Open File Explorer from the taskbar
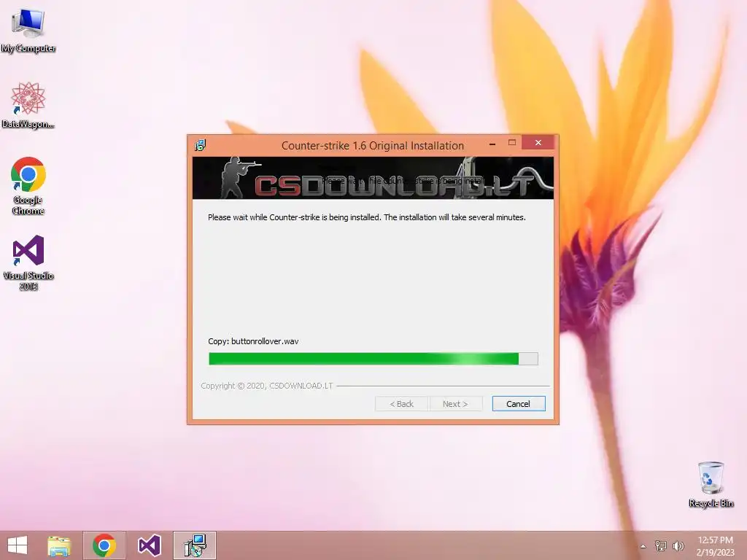 [x=59, y=545]
